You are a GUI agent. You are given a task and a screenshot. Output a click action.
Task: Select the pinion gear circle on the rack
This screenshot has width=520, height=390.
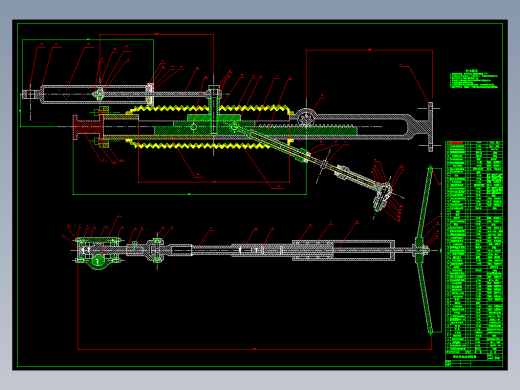click(x=305, y=119)
